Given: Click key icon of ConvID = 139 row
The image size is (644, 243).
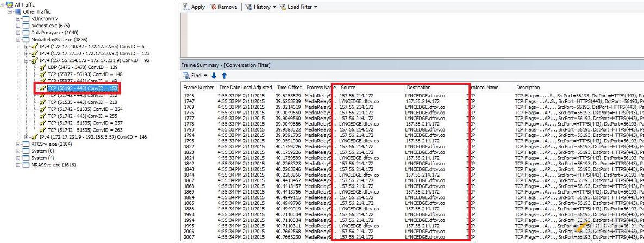Looking at the screenshot, I should (43, 67).
